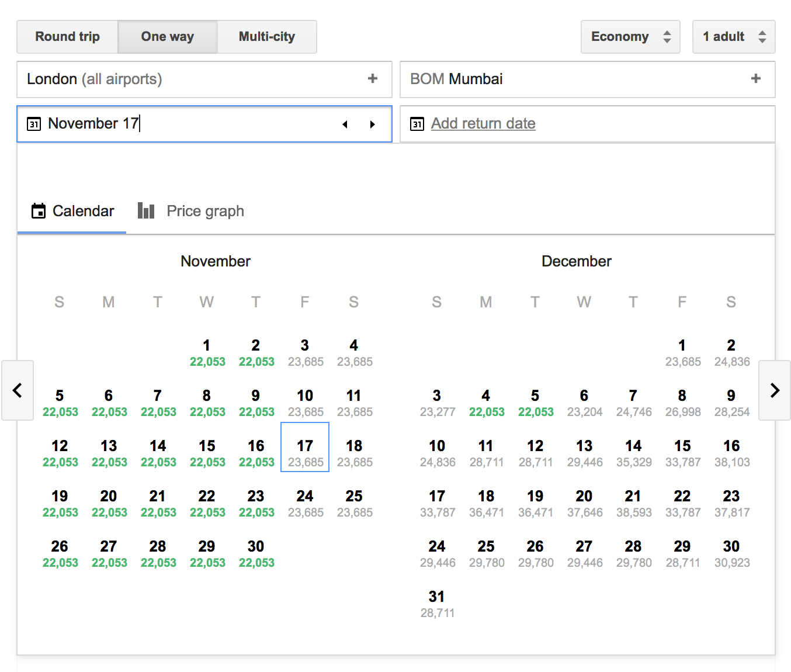The width and height of the screenshot is (791, 672).
Task: Add another origin airport with plus icon
Action: pyautogui.click(x=373, y=79)
